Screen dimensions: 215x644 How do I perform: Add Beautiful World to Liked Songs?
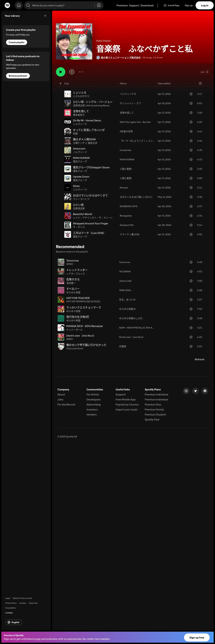(191, 216)
